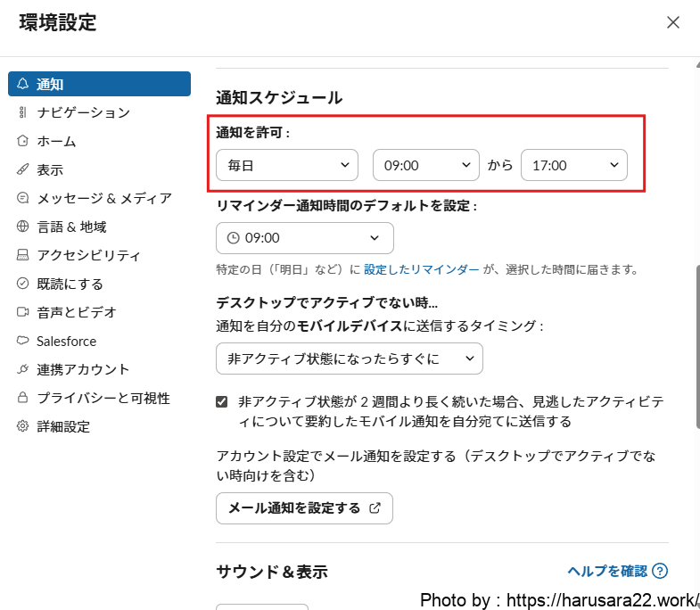Screen dimensions: 700x610
Task: Click the 言語 & 地域 globe icon
Action: pos(23,227)
